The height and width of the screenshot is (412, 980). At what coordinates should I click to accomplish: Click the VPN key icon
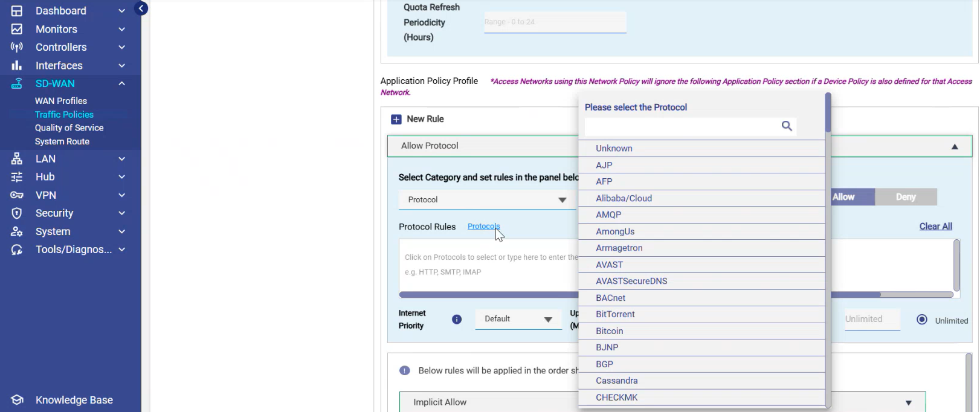[17, 195]
